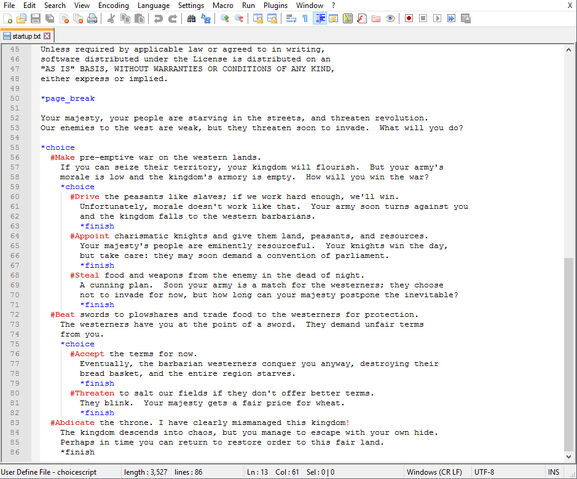The height and width of the screenshot is (479, 577).
Task: Zoom in on the text
Action: pyautogui.click(x=224, y=18)
